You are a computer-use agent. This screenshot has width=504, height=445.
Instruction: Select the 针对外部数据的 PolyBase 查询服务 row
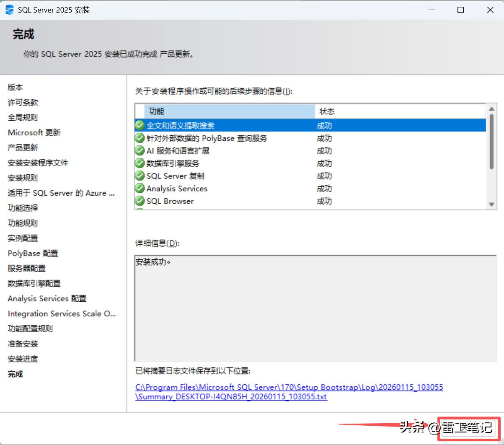(x=310, y=138)
